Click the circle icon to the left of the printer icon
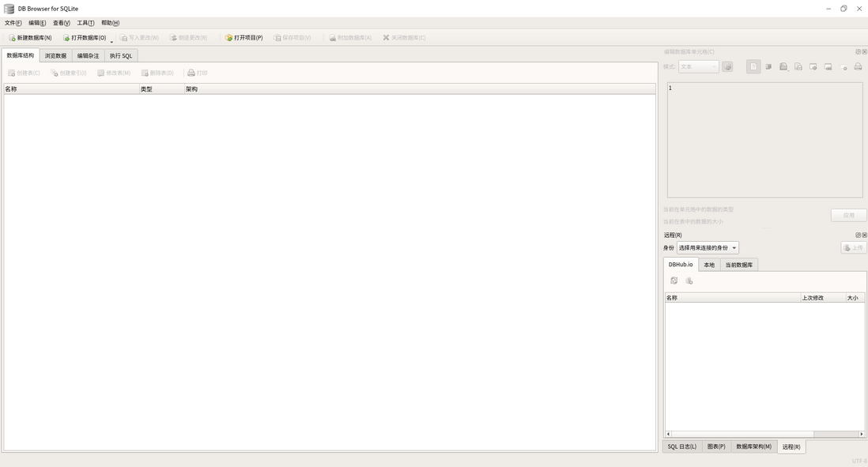The height and width of the screenshot is (467, 868). click(x=843, y=67)
